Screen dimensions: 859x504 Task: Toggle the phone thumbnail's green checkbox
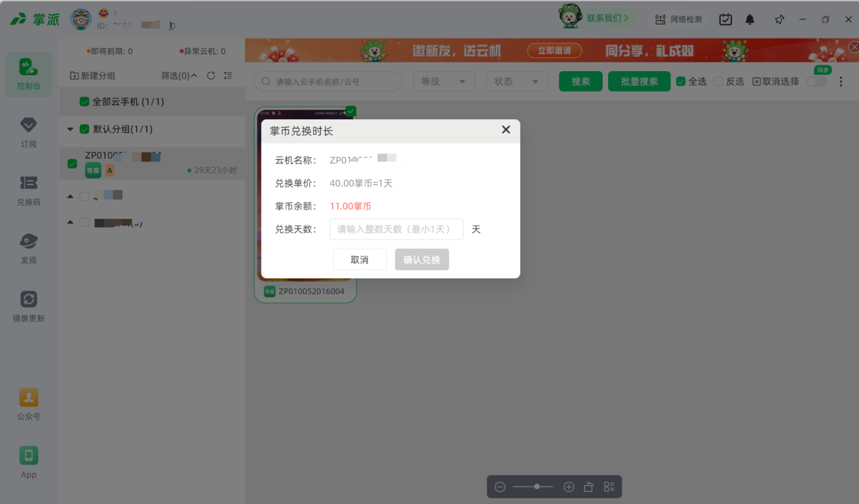coord(351,111)
